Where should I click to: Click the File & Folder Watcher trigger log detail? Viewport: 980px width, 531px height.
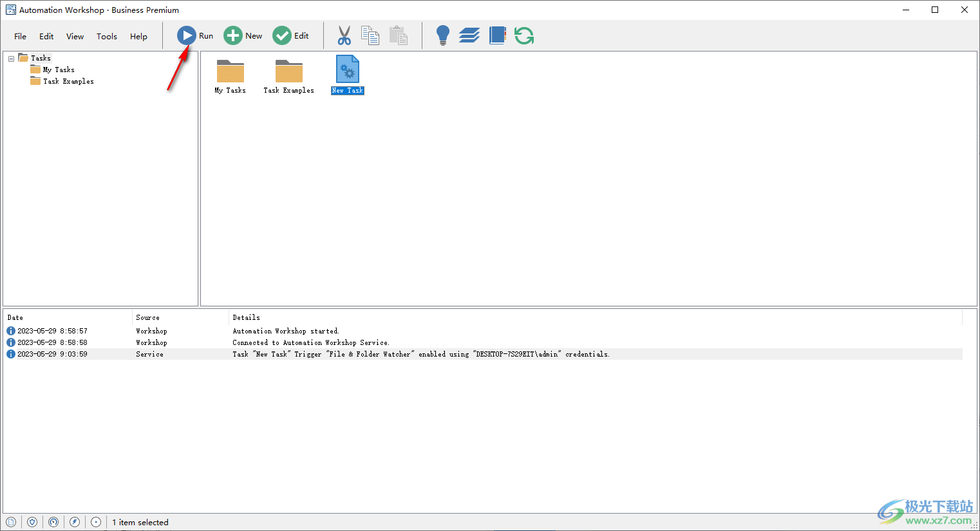pyautogui.click(x=421, y=354)
